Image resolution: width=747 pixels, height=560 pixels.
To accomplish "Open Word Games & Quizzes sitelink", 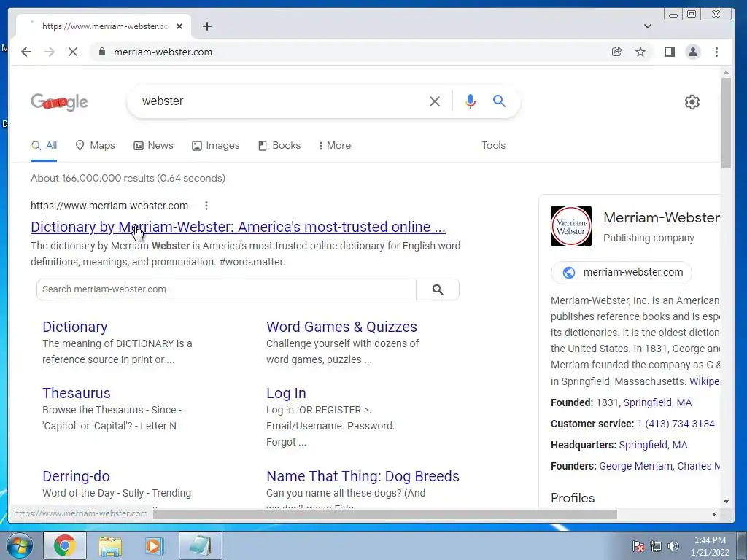I will coord(341,327).
